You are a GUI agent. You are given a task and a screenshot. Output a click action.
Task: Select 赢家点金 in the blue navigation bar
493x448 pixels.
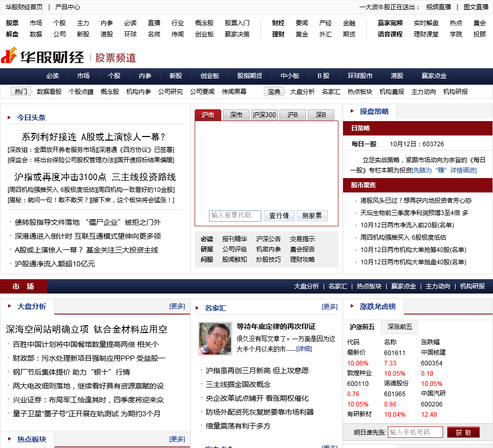(x=434, y=76)
